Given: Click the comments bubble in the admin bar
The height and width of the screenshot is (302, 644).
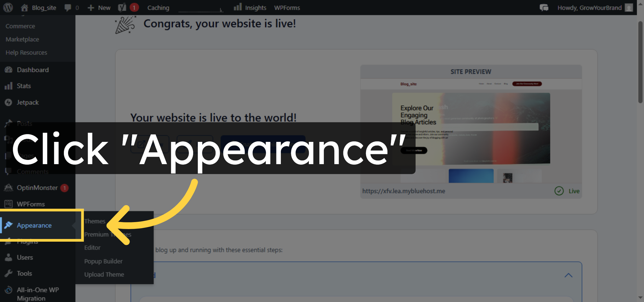Looking at the screenshot, I should click(67, 8).
